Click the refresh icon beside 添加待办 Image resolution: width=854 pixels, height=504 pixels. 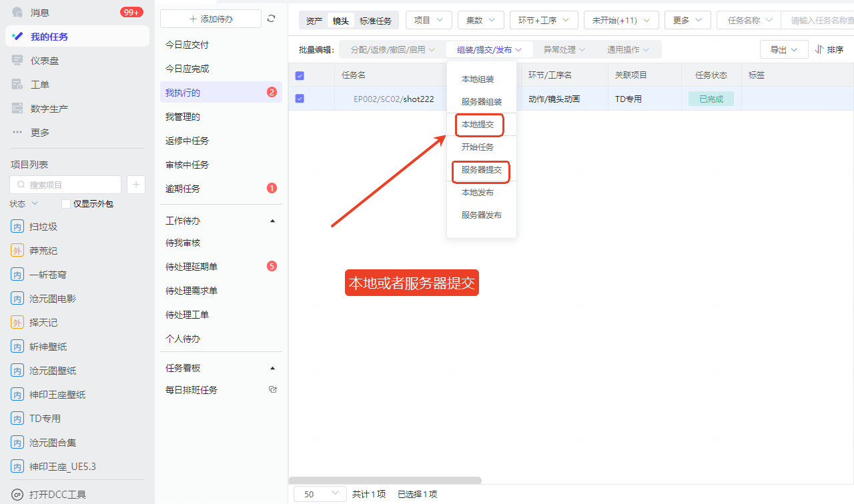coord(271,19)
